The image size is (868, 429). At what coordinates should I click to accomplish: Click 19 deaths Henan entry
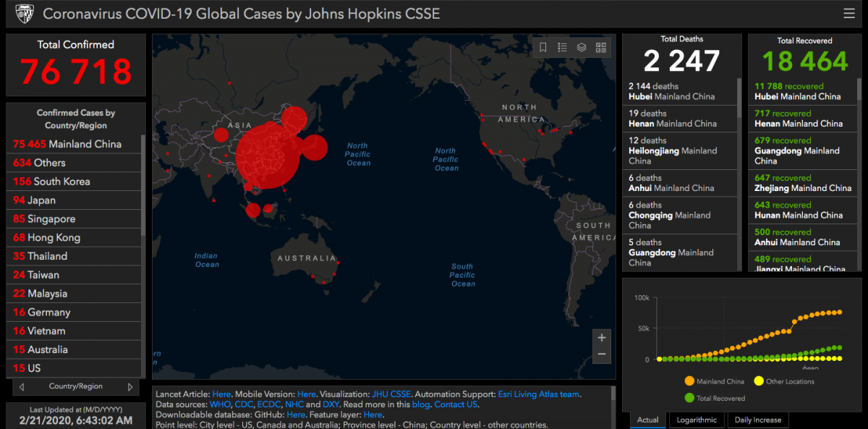click(x=680, y=119)
